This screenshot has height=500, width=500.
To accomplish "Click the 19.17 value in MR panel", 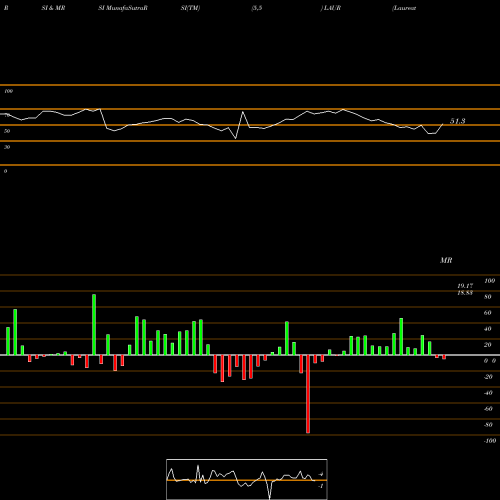I will 465,286.
